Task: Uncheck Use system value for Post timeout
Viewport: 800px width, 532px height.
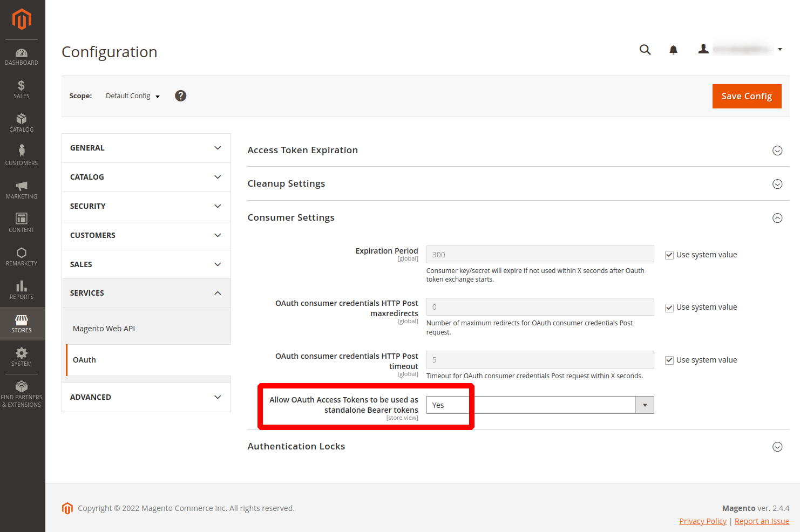Action: [669, 360]
